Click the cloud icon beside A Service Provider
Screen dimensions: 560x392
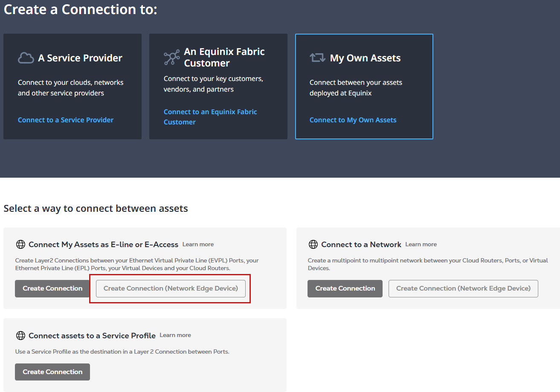(26, 58)
